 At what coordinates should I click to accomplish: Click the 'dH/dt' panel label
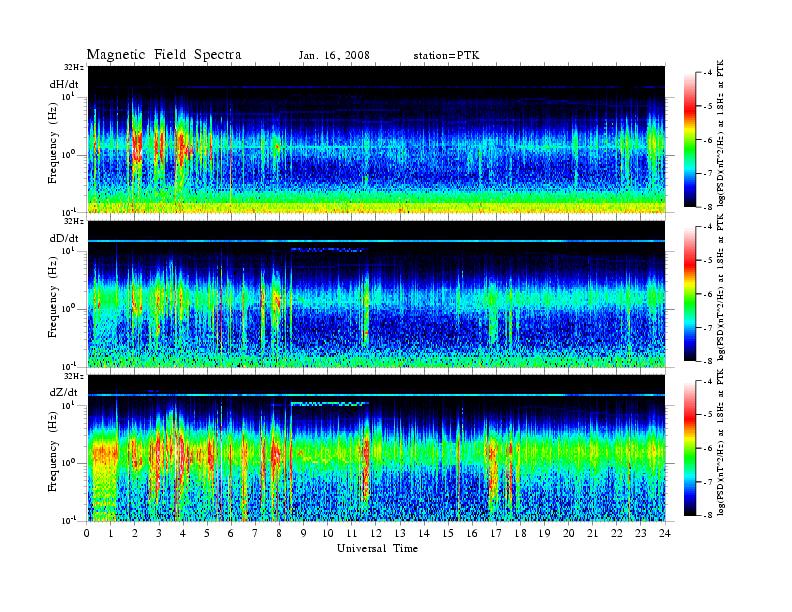[64, 84]
